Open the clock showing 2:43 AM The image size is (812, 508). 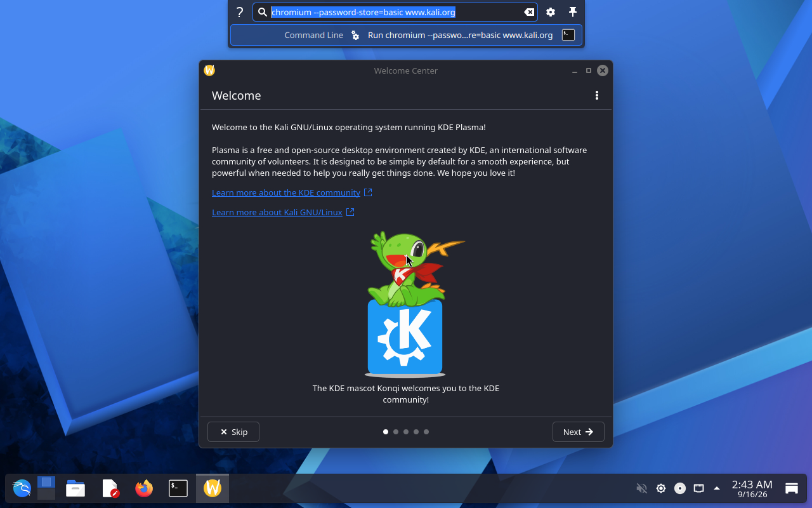pos(752,488)
